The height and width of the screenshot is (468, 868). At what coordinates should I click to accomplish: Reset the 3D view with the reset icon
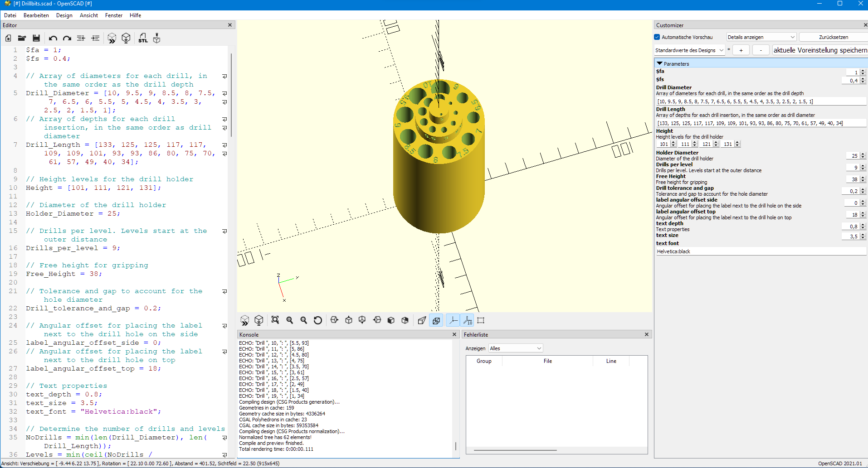(x=318, y=320)
